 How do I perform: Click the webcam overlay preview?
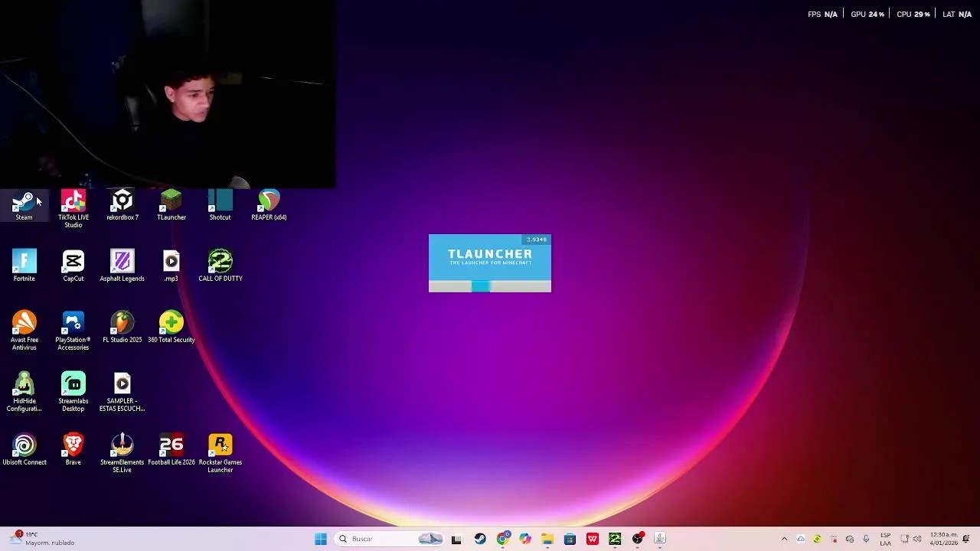[168, 93]
